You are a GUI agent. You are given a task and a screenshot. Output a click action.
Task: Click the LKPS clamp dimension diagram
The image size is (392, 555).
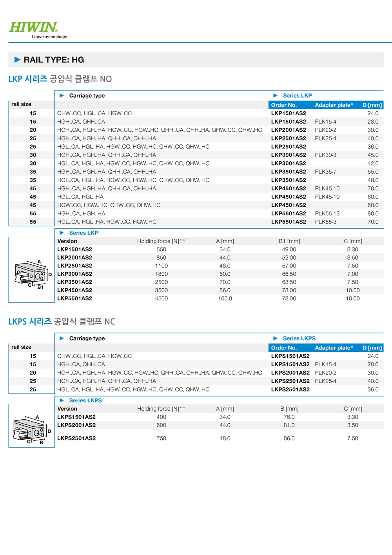click(32, 429)
